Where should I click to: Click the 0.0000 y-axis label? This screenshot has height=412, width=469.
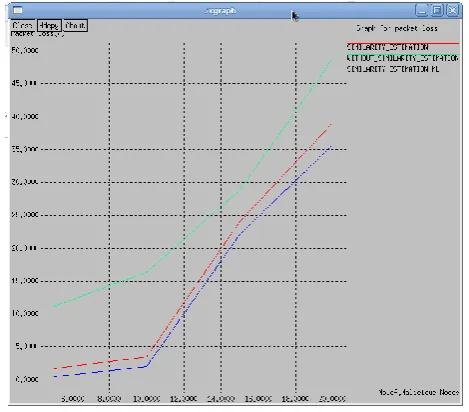coord(26,379)
